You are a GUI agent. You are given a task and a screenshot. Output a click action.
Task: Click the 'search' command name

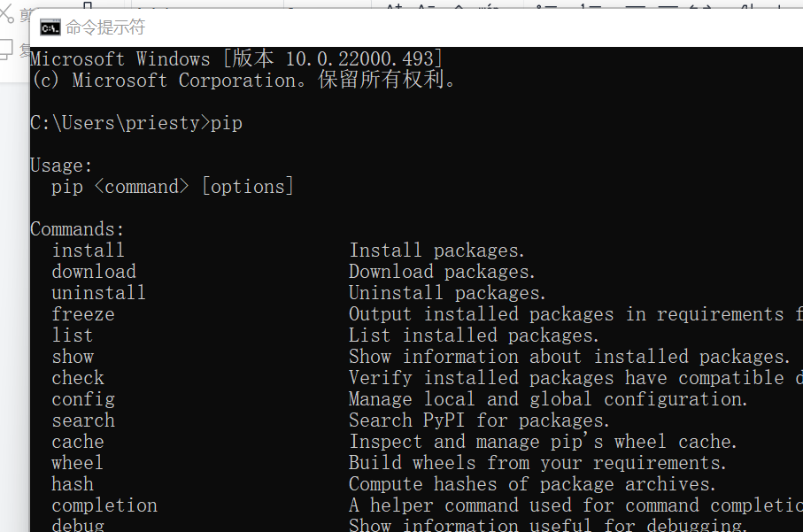83,420
